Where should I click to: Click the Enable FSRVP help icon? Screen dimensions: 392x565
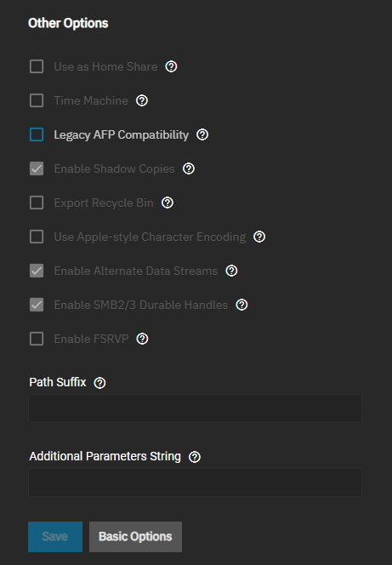(x=142, y=339)
